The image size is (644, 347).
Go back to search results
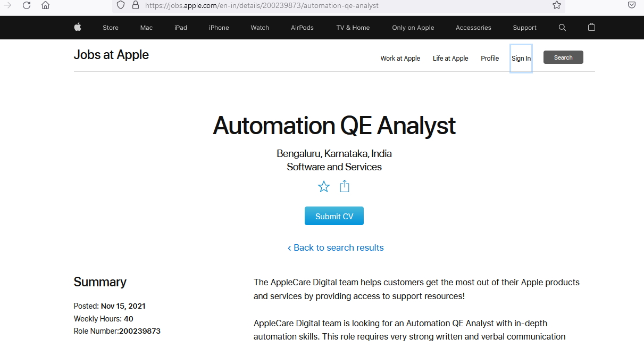[336, 247]
